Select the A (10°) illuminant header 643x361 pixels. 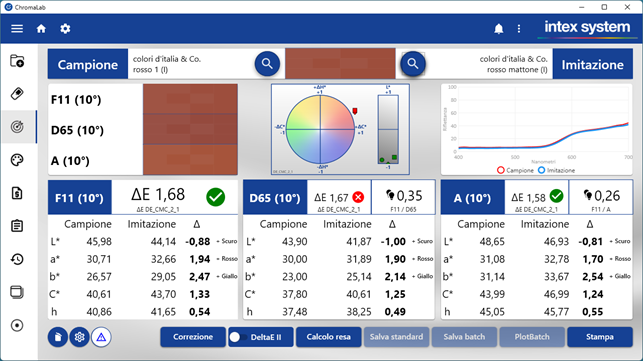coord(472,197)
